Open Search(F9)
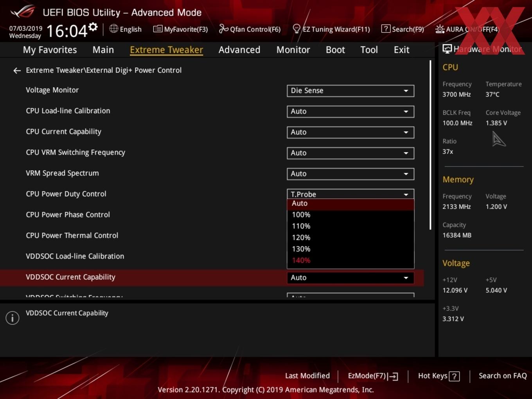 coord(403,29)
